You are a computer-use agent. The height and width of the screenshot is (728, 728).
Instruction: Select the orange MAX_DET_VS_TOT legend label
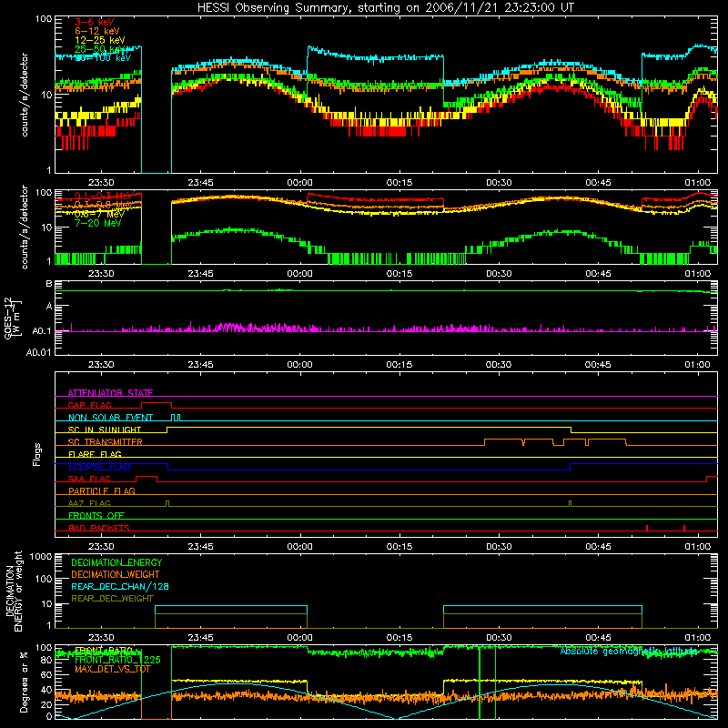click(113, 669)
